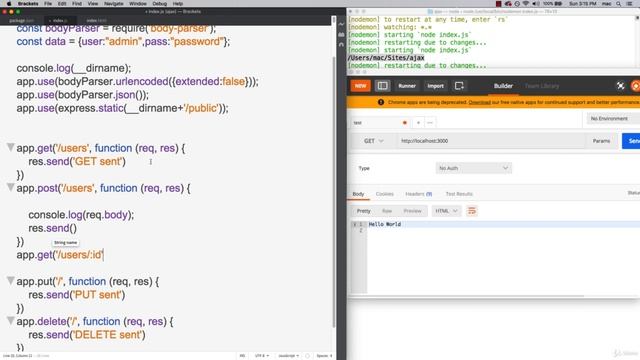Add a new request tab with plus
The height and width of the screenshot is (360, 640).
418,122
